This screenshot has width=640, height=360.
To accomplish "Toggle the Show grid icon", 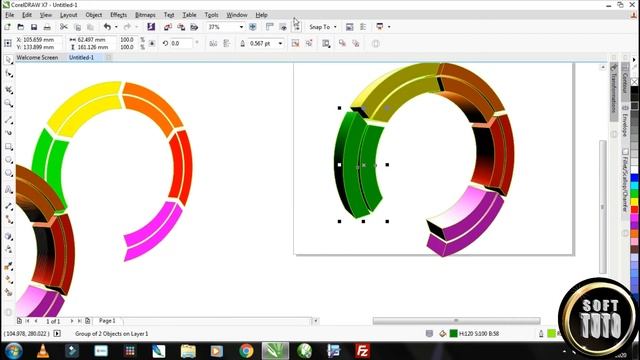I will pyautogui.click(x=283, y=27).
